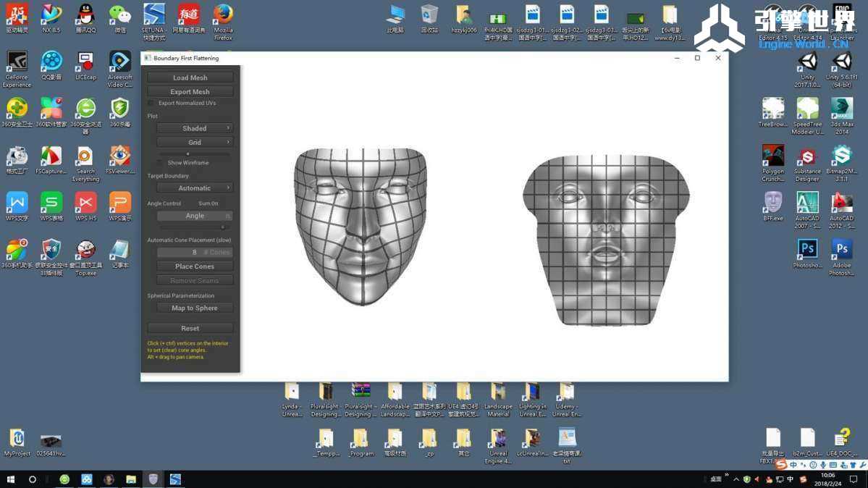Show hidden system tray icons
868x488 pixels.
pos(736,479)
